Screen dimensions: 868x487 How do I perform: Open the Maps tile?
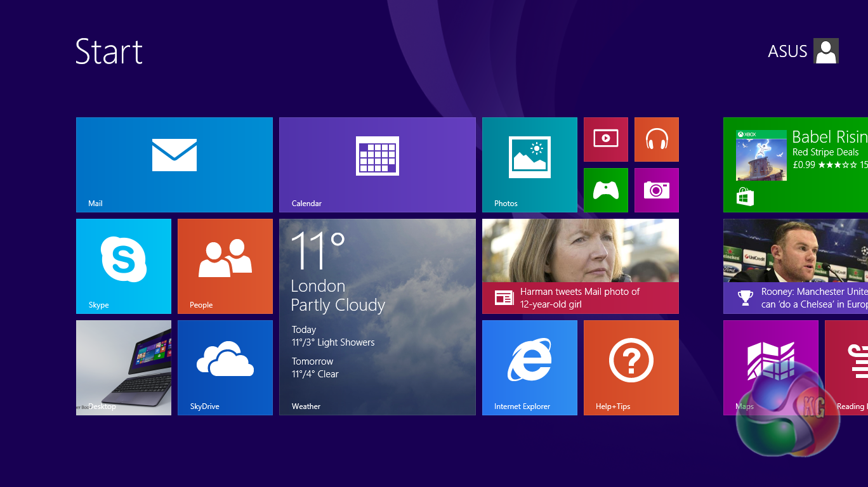tap(771, 368)
